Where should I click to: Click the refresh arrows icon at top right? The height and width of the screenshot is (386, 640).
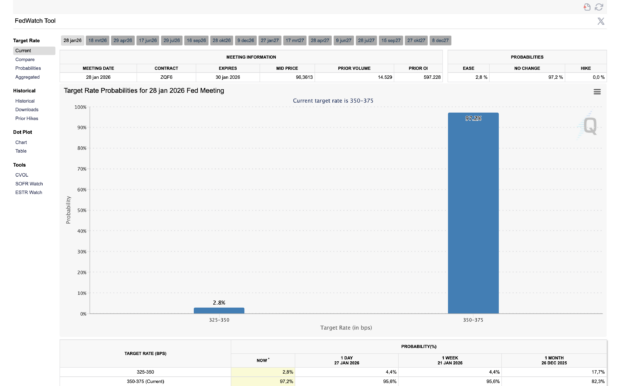(x=599, y=7)
